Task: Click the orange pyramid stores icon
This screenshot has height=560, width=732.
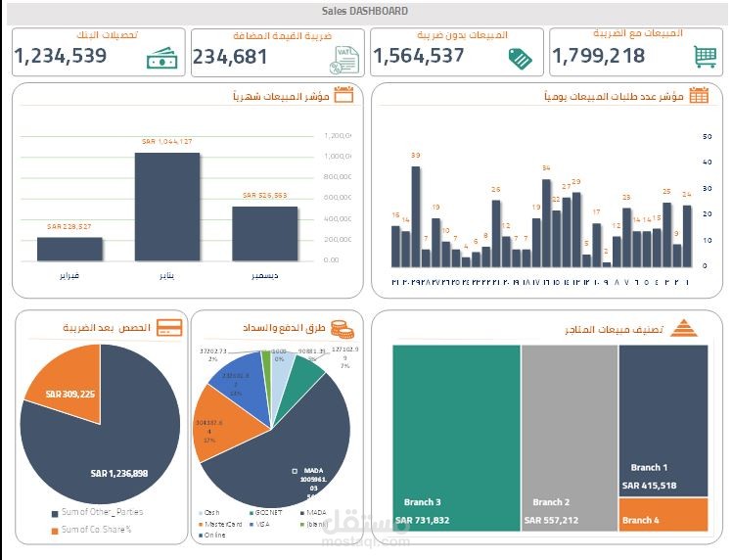Action: click(683, 328)
